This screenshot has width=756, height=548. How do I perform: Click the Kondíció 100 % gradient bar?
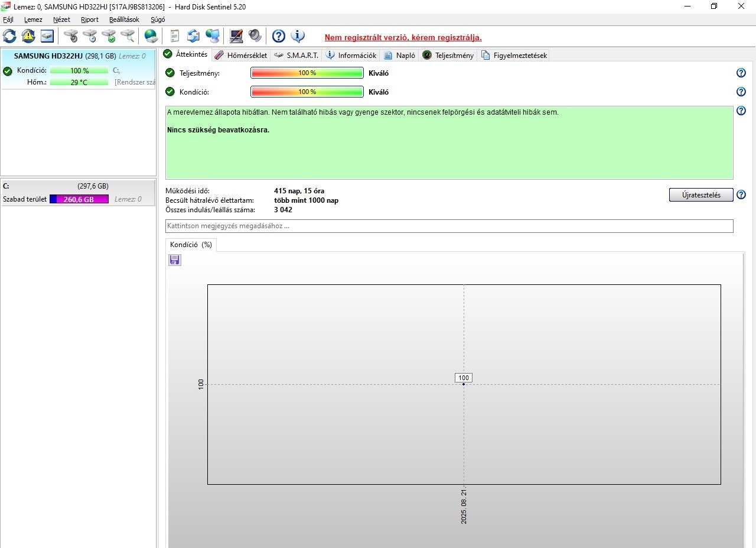pyautogui.click(x=307, y=92)
